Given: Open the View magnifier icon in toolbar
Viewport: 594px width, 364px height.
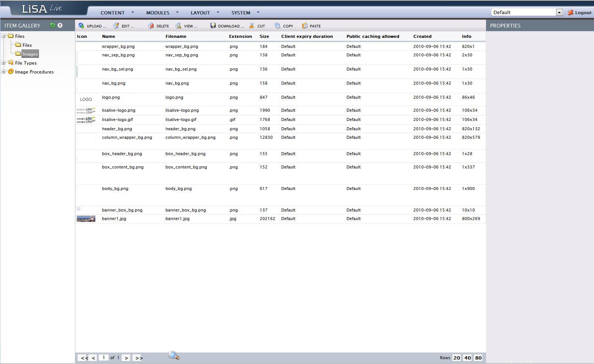Looking at the screenshot, I should pos(178,26).
